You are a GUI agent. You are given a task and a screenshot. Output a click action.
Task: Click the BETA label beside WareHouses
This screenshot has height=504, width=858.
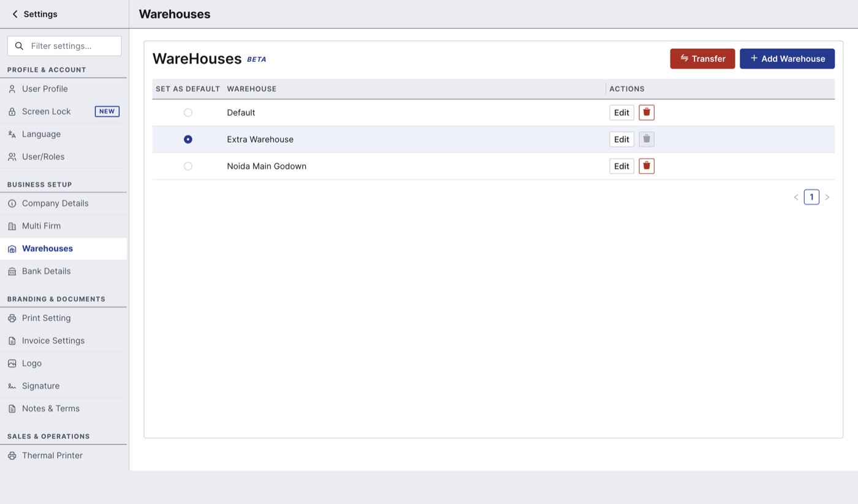(257, 59)
